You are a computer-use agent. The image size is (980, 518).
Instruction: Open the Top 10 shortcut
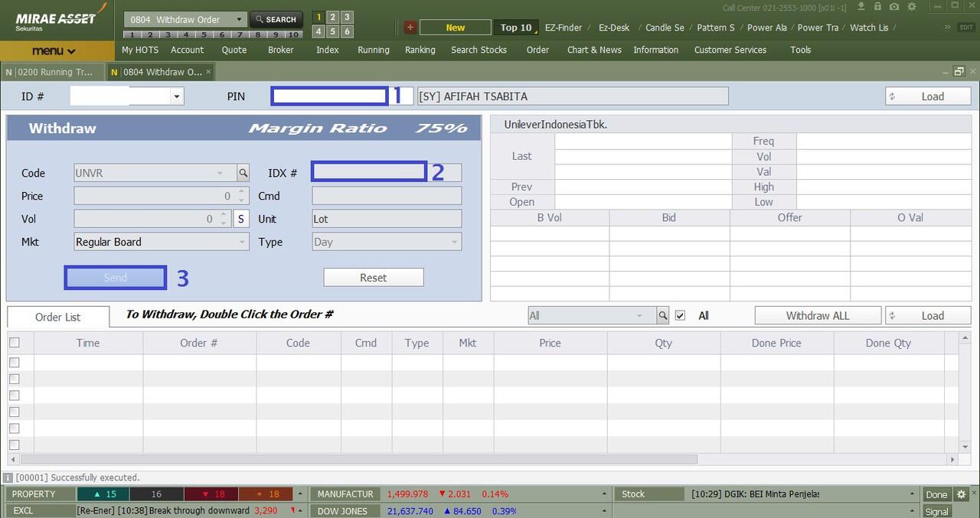[x=516, y=28]
